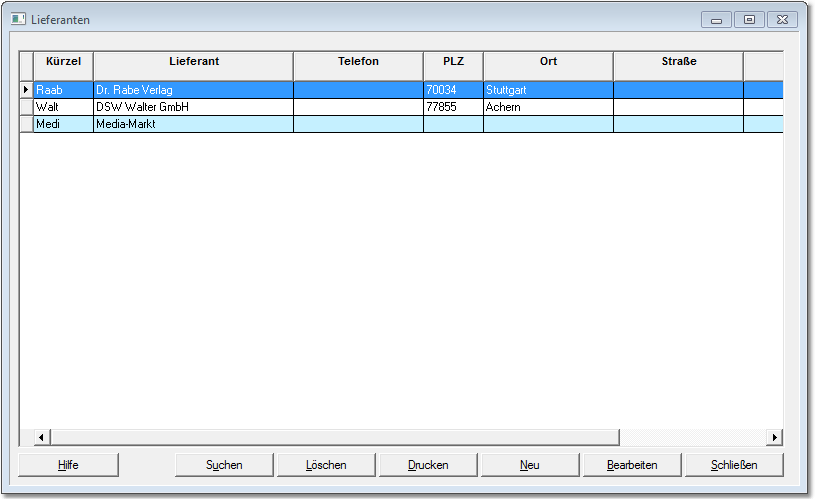815x501 pixels.
Task: Select the Ort column header
Action: click(x=548, y=62)
